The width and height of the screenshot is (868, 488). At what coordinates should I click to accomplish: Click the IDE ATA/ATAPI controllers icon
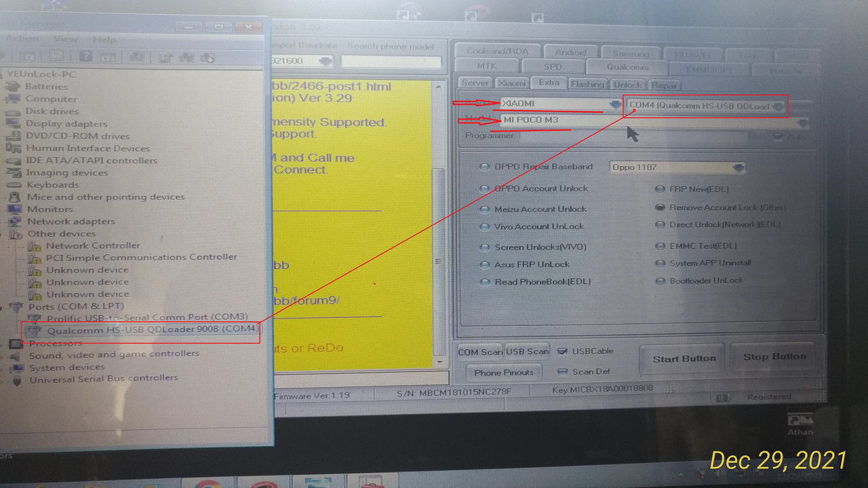pyautogui.click(x=14, y=160)
